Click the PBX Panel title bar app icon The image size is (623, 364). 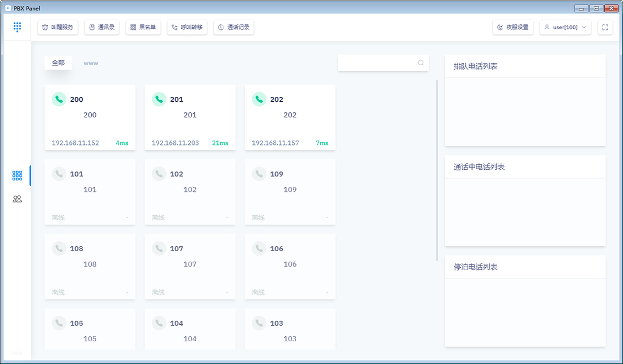point(8,8)
